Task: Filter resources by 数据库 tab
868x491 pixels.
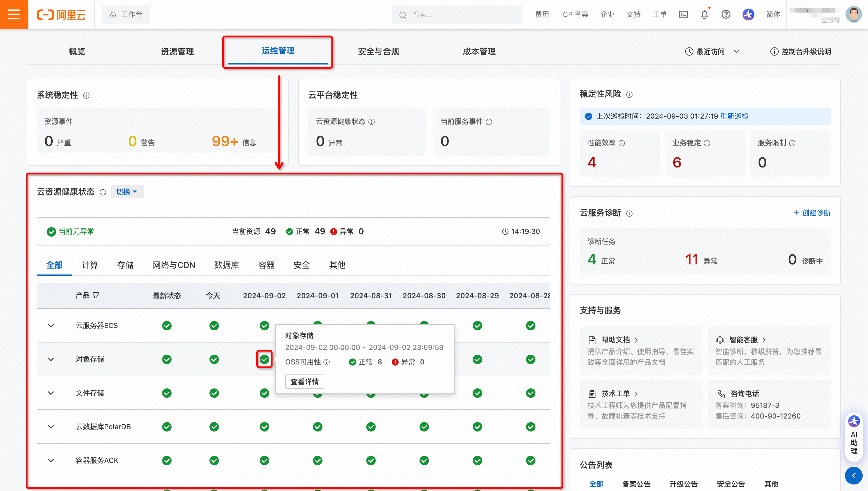Action: (x=227, y=265)
